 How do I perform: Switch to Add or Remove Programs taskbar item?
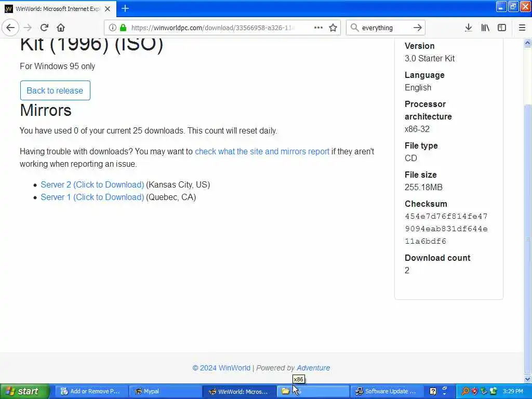(x=91, y=391)
